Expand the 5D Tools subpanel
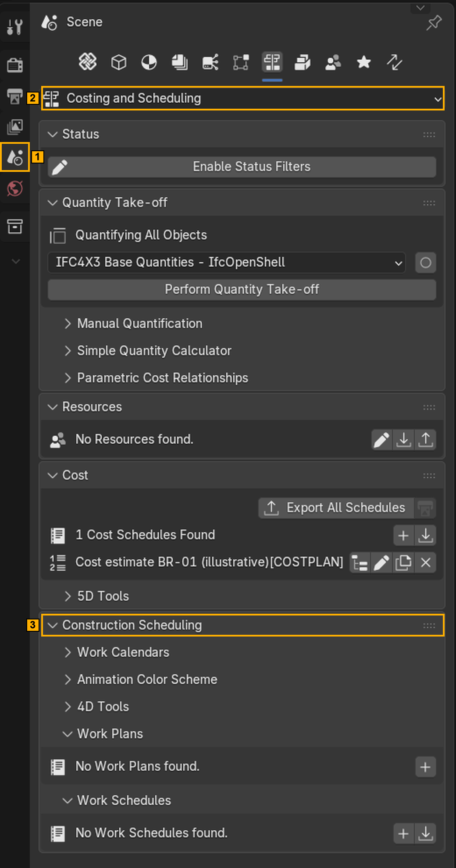Screen dimensions: 456x868 pyautogui.click(x=96, y=596)
